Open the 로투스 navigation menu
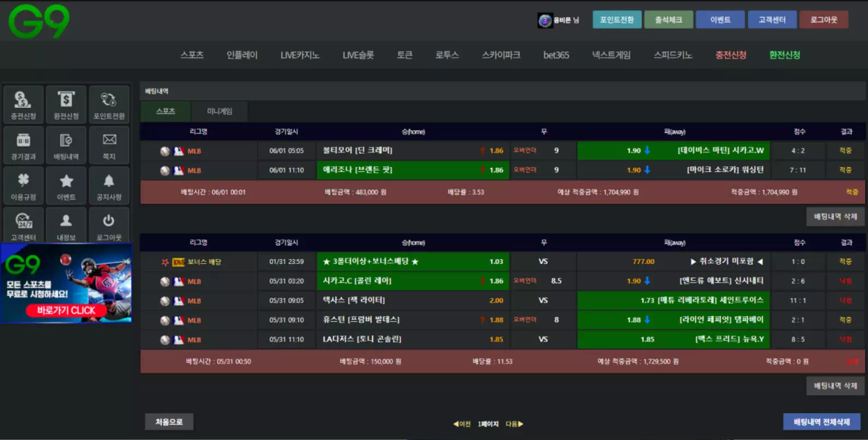Image resolution: width=868 pixels, height=440 pixels. coord(447,55)
